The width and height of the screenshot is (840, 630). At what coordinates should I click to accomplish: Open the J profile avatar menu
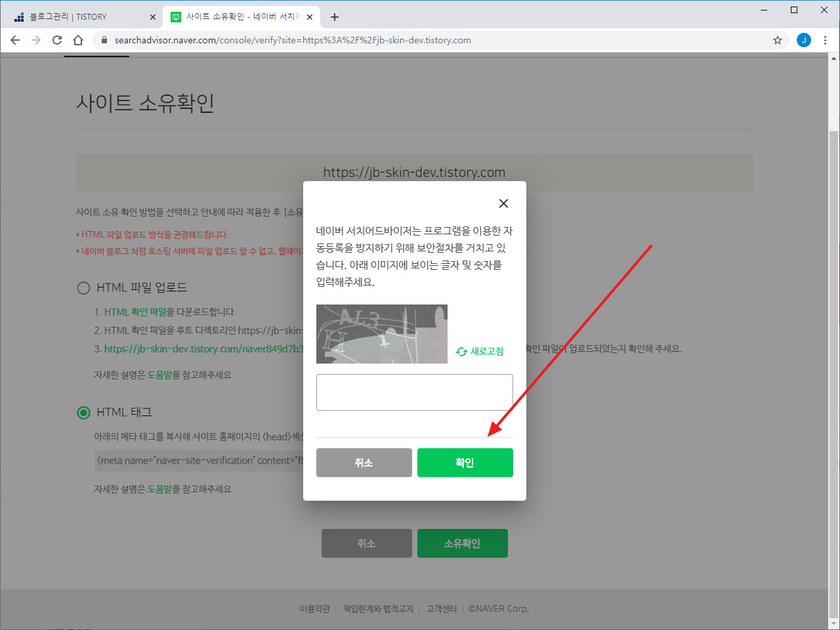click(x=804, y=40)
